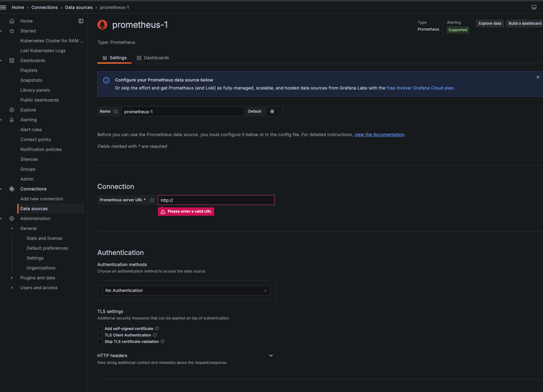
Task: Click the Starred star icon
Action: click(12, 31)
